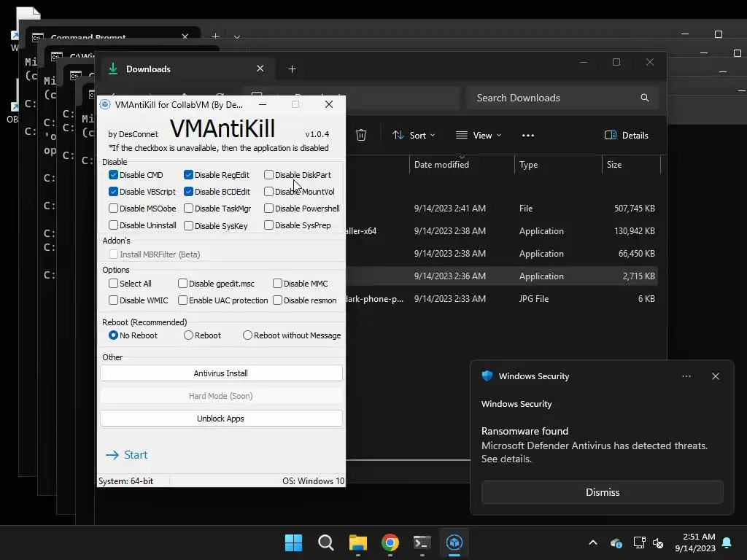
Task: Open the clock showing 2:51 AM
Action: (695, 542)
